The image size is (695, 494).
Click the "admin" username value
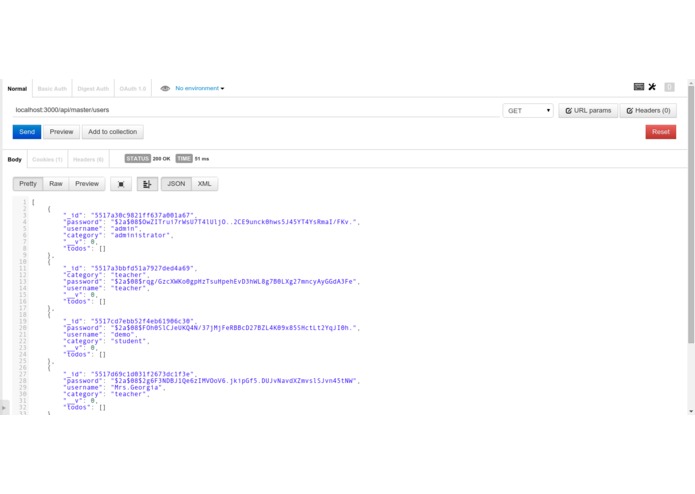pyautogui.click(x=124, y=229)
